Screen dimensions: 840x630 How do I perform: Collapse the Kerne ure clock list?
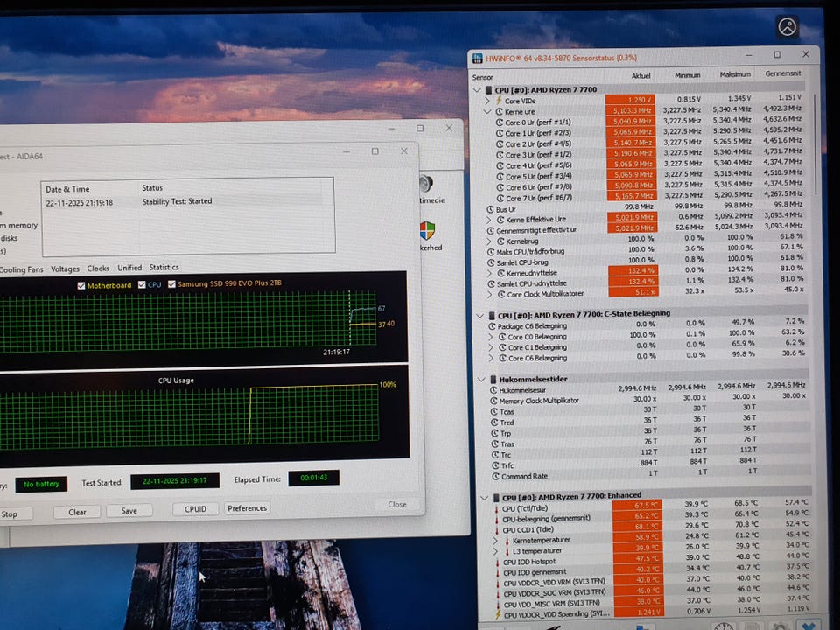click(488, 112)
